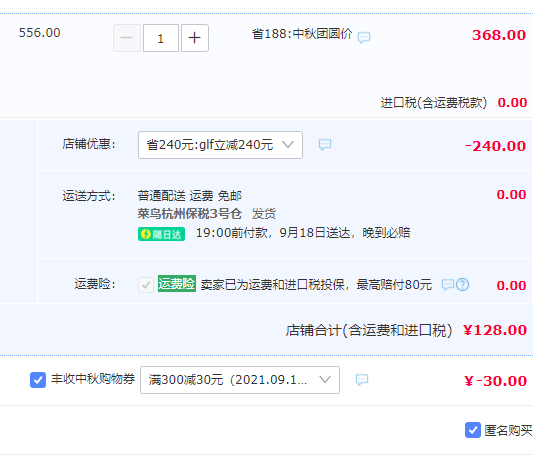
Task: Toggle the 丰收中秋购物券 checkbox
Action: pos(38,379)
